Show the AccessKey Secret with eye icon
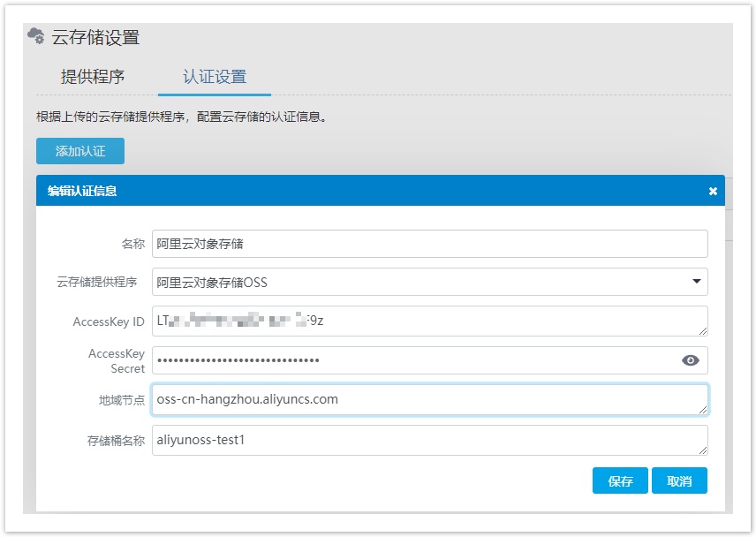The width and height of the screenshot is (756, 537). (x=690, y=360)
